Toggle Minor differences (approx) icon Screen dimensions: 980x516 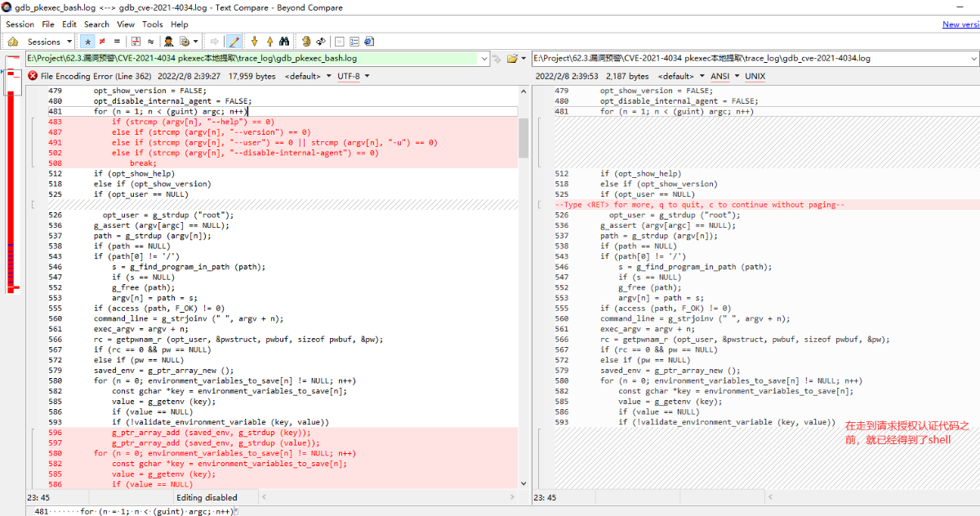pyautogui.click(x=151, y=41)
